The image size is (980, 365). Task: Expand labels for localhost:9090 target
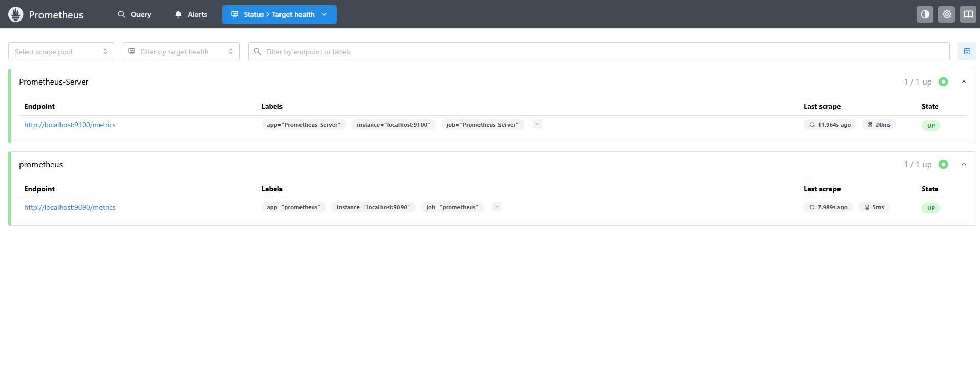click(497, 207)
